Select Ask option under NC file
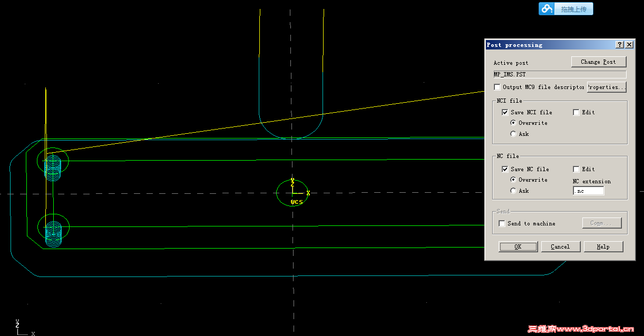Viewport: 644px width, 336px height. pos(513,191)
